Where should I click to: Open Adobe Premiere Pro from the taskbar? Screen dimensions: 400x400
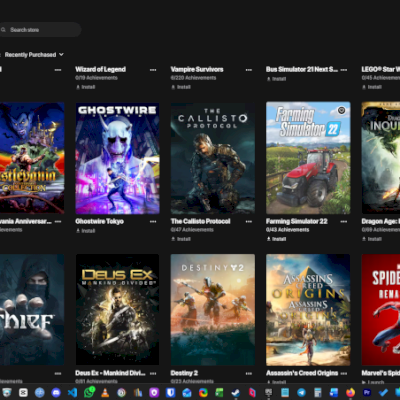367,392
